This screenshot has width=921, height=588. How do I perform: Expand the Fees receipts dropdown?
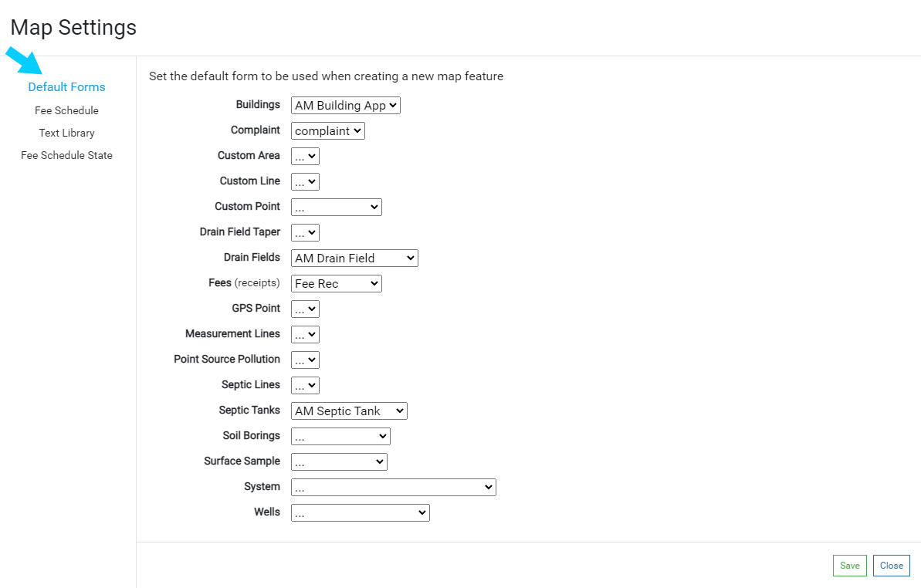[x=336, y=284]
